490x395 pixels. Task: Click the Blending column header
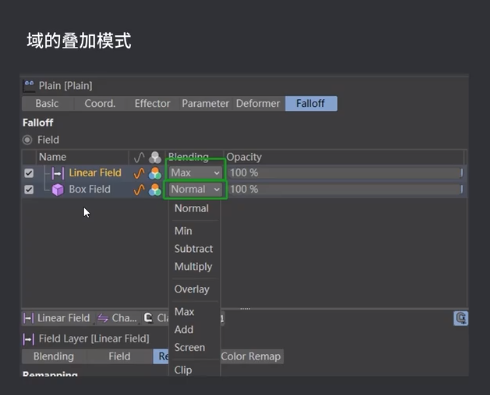188,157
